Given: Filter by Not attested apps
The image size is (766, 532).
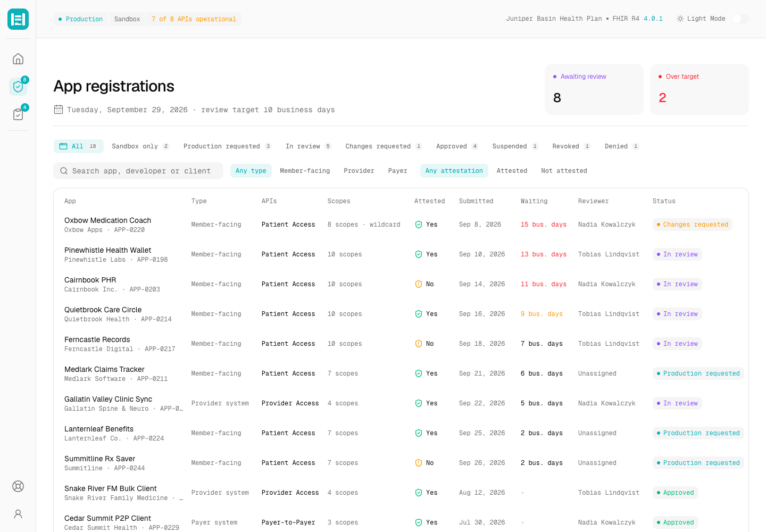Looking at the screenshot, I should tap(564, 171).
